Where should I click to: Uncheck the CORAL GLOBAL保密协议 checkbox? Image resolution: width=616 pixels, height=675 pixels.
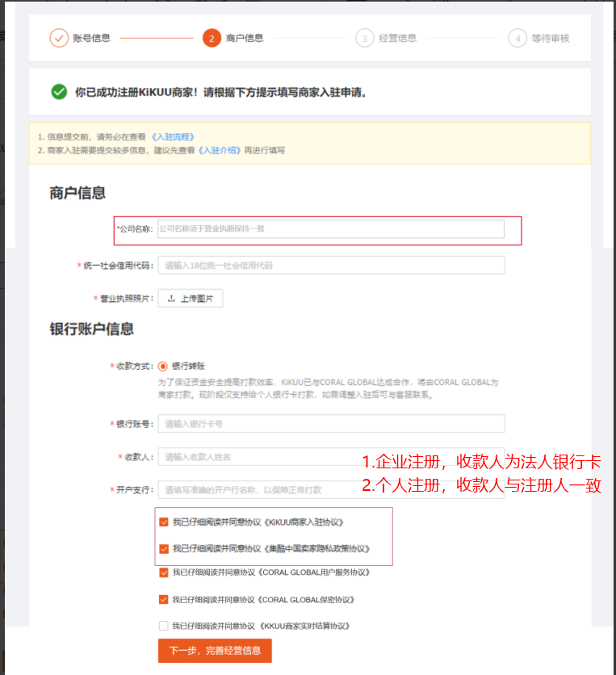(x=164, y=599)
